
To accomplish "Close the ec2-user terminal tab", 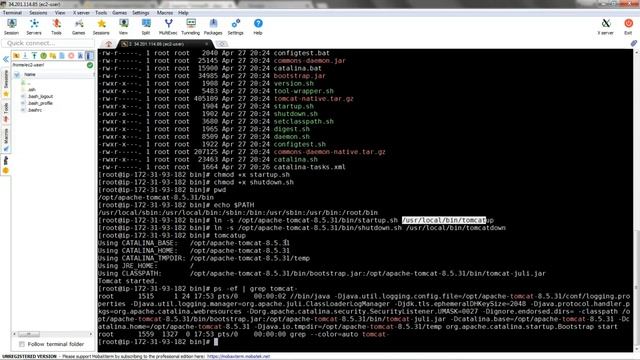I will tap(207, 44).
